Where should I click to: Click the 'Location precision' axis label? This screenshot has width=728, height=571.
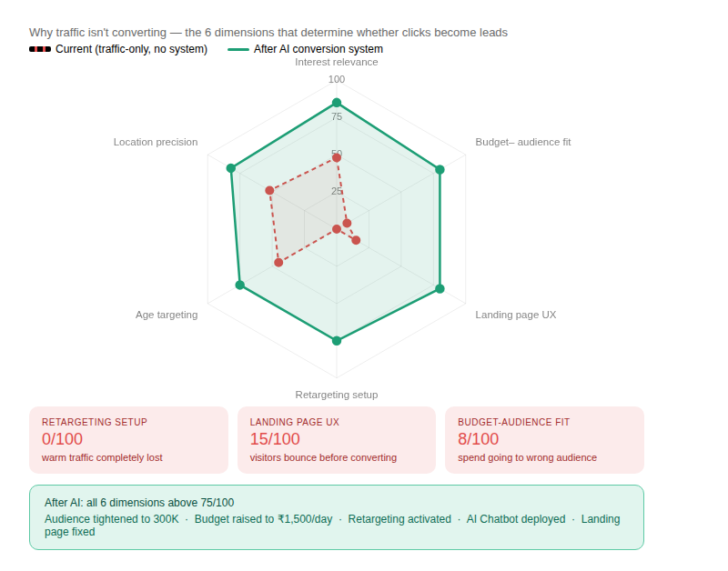pos(156,142)
